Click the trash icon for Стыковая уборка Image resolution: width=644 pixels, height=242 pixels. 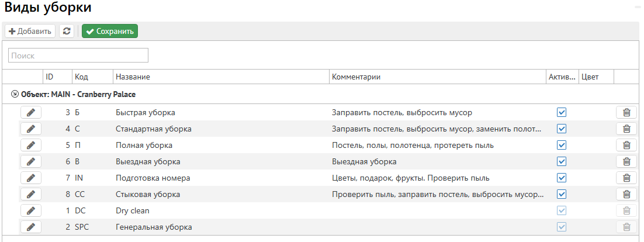(x=626, y=194)
